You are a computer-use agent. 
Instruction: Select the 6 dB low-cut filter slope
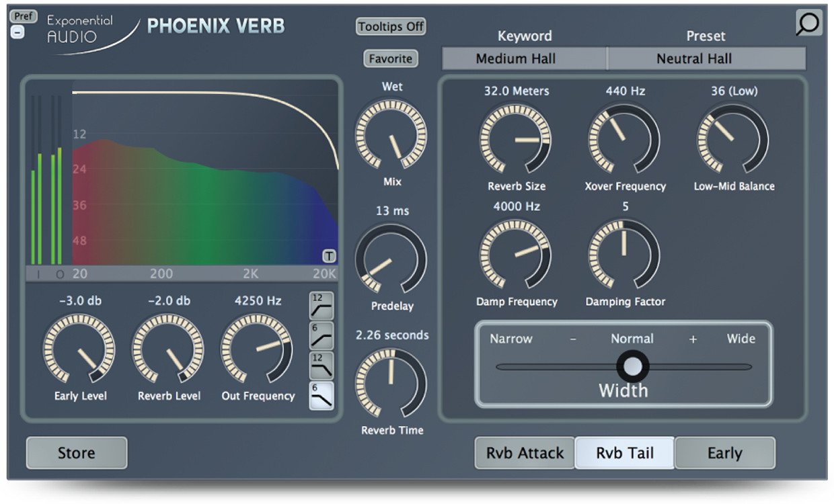click(x=321, y=335)
